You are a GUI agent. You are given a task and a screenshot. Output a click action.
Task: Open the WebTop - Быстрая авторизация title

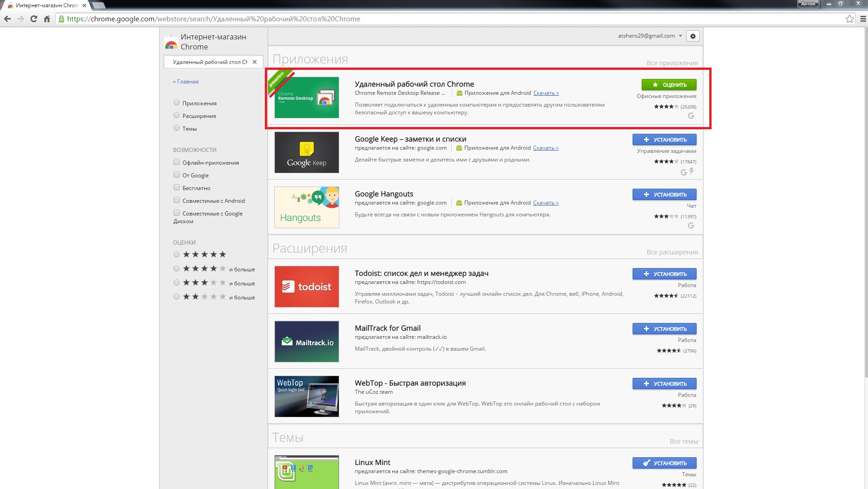click(x=410, y=383)
